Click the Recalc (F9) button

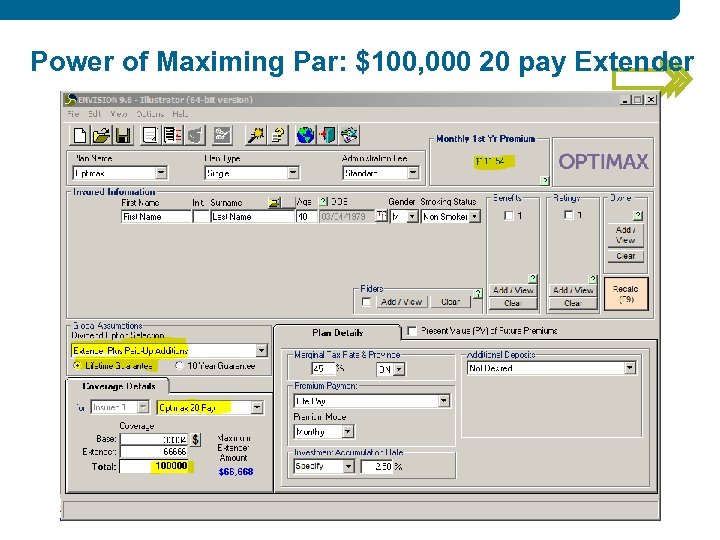tap(626, 294)
